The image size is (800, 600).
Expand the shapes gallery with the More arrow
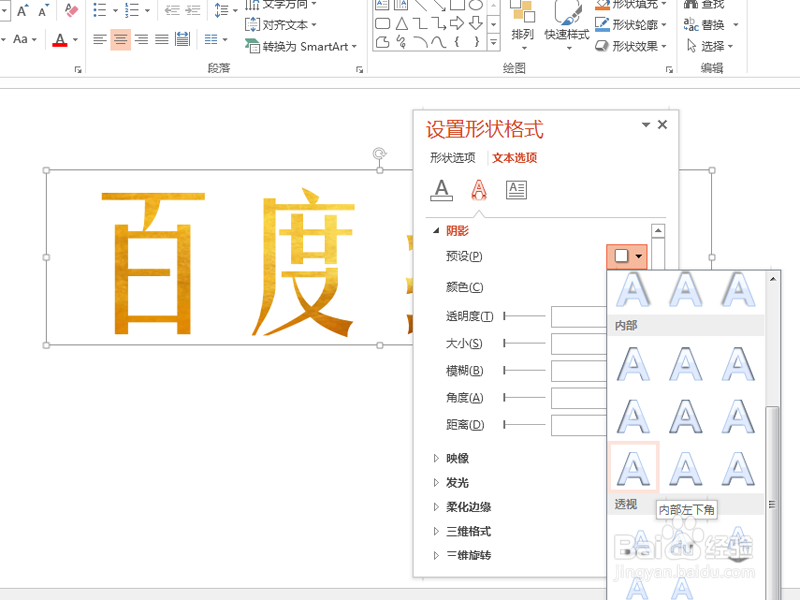point(493,43)
